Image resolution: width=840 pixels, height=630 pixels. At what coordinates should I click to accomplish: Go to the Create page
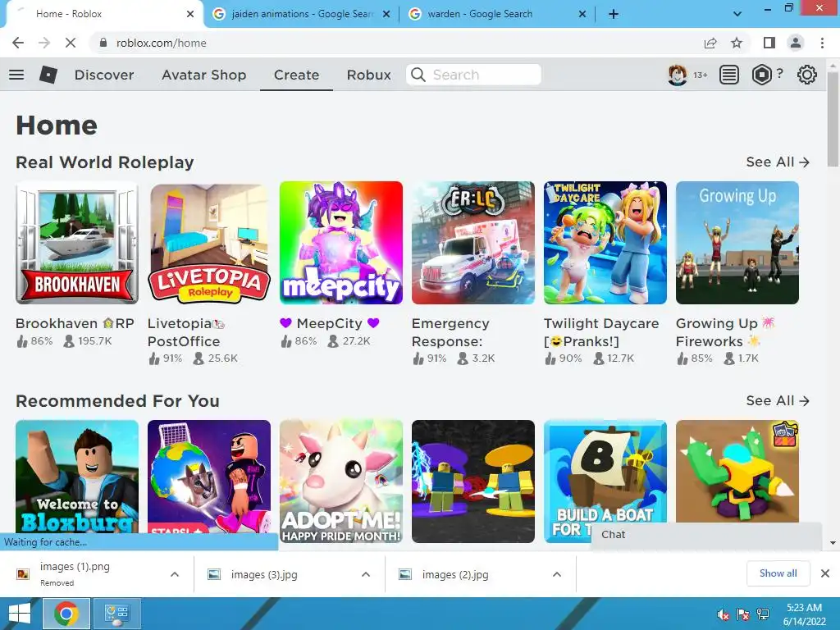pyautogui.click(x=296, y=75)
